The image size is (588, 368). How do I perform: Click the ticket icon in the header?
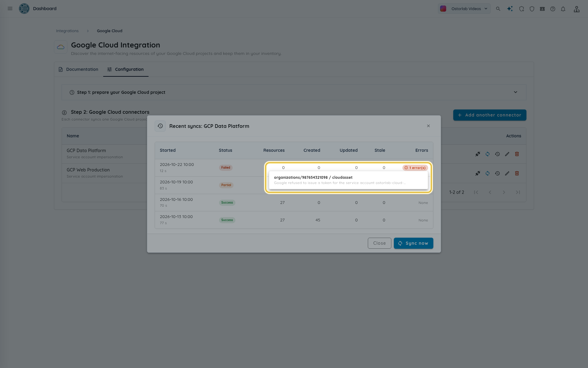click(542, 9)
